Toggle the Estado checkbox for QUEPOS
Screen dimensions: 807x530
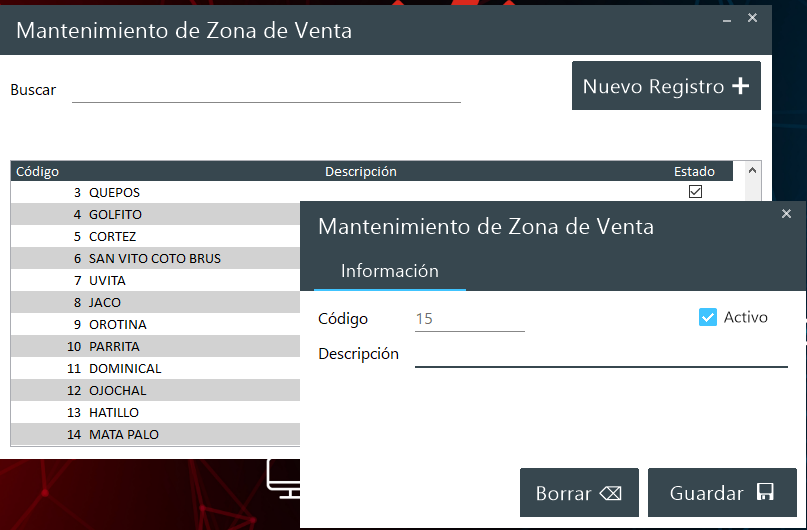pos(695,192)
